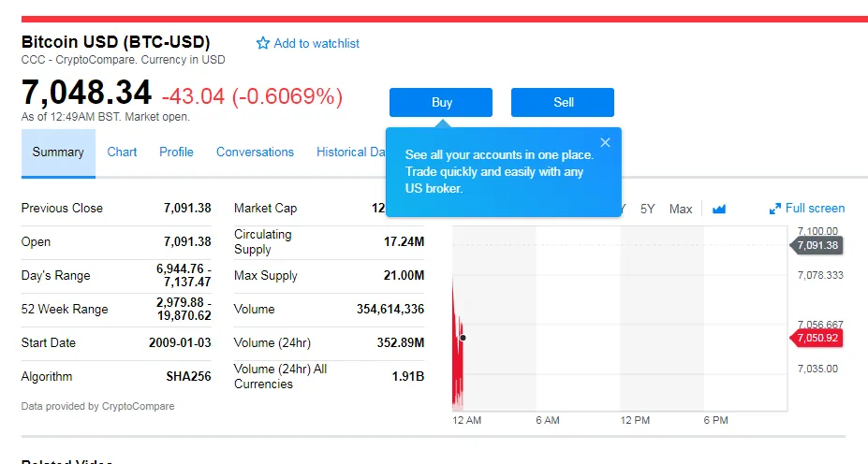Close the broker tooltip popup

coord(605,143)
